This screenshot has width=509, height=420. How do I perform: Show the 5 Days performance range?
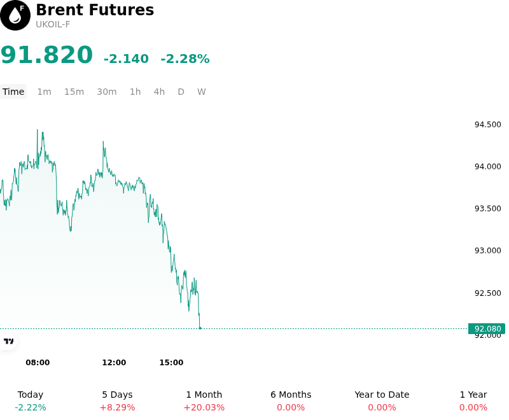coord(117,401)
